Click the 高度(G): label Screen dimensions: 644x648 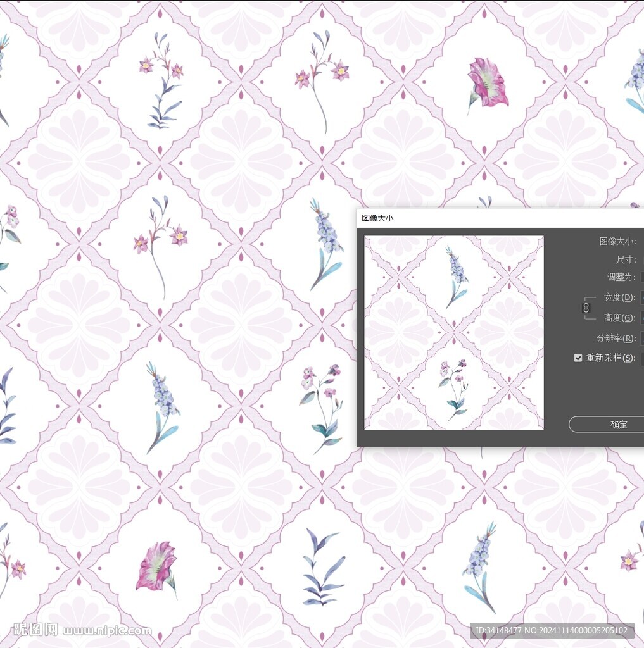(619, 318)
